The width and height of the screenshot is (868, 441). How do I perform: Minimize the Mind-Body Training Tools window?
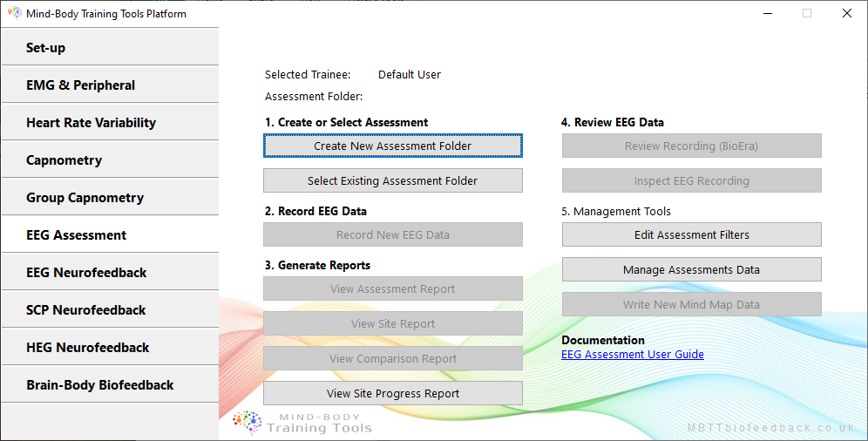(x=767, y=13)
